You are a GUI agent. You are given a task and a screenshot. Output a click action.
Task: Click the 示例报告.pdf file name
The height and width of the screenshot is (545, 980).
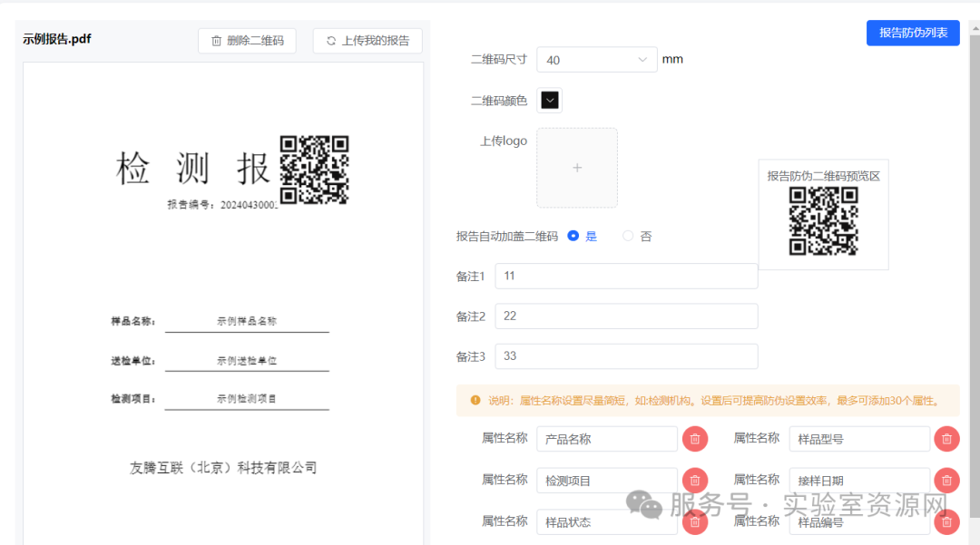click(x=57, y=39)
